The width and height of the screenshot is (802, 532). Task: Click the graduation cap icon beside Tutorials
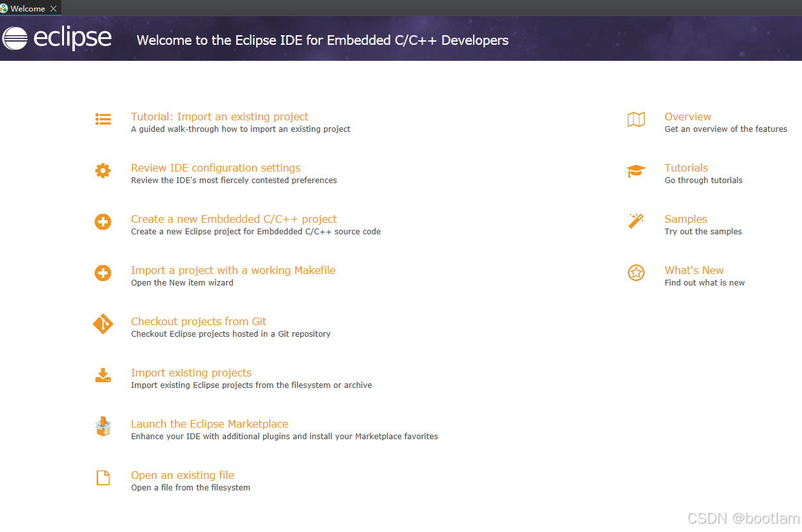tap(636, 171)
